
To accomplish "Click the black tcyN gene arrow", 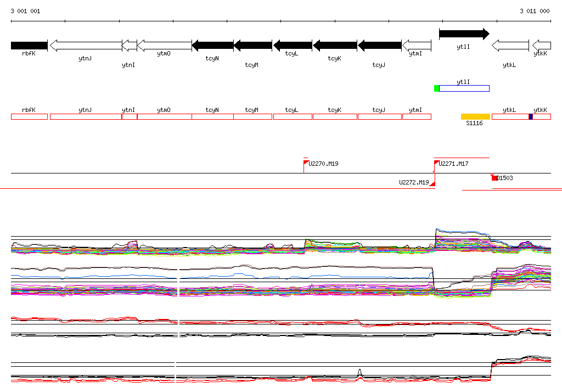I will pyautogui.click(x=212, y=45).
